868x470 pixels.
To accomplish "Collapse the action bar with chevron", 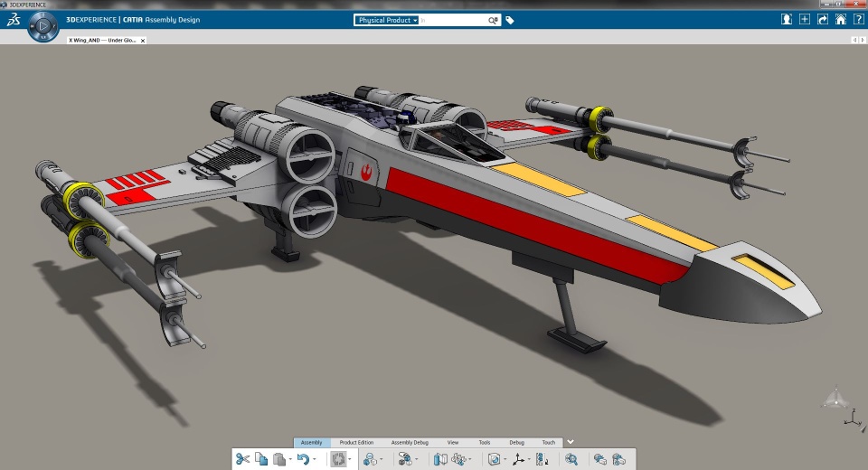I will pos(571,442).
